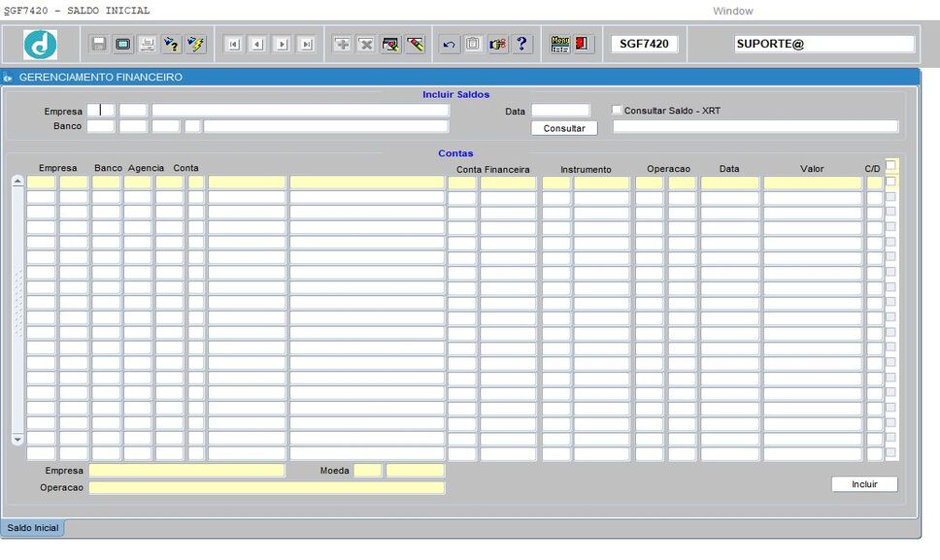Screen dimensions: 940x560
Task: Go to the last record arrow icon
Action: [x=306, y=44]
